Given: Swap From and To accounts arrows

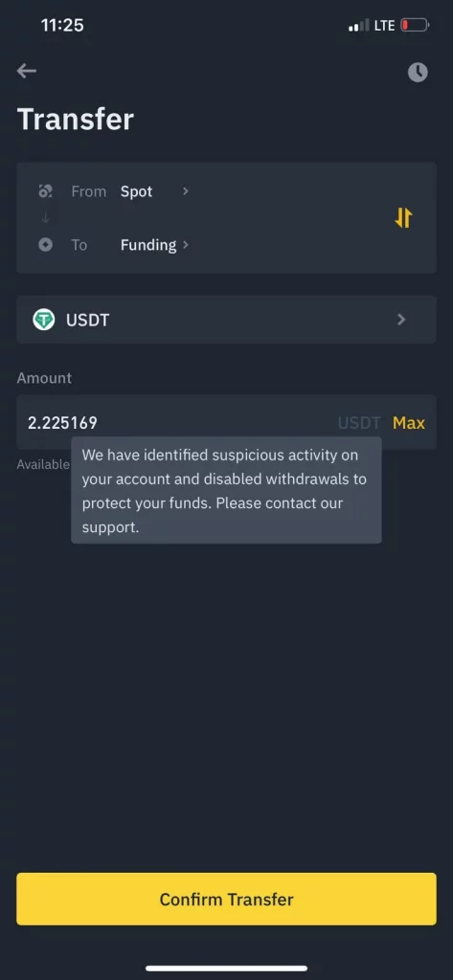Looking at the screenshot, I should coord(403,217).
